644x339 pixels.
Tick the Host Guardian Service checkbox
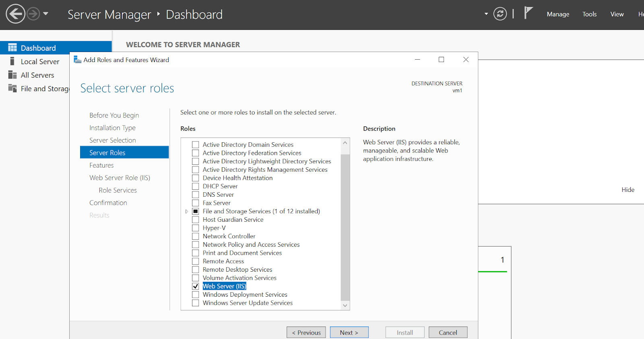[196, 220]
